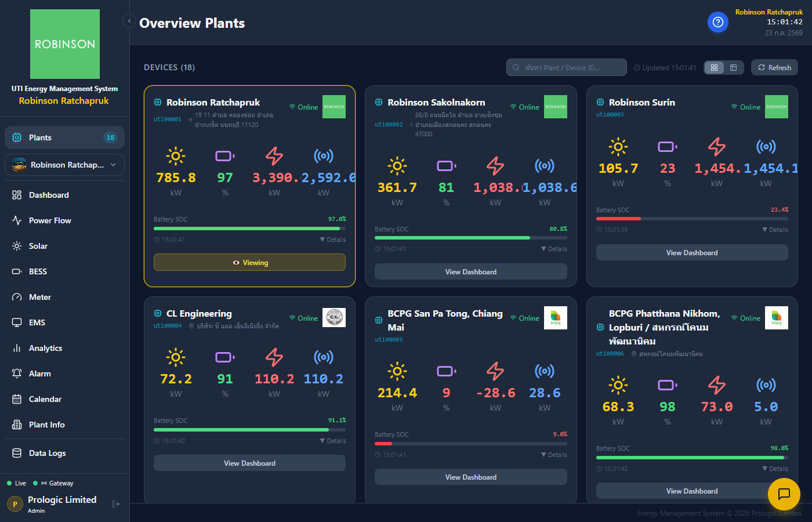Expand Details on CL Engineering card

coord(333,441)
